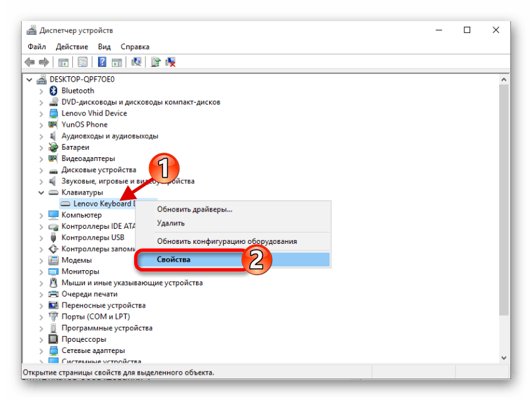Select the YunOS Phone tree item
Image resolution: width=532 pixels, height=401 pixels.
84,125
